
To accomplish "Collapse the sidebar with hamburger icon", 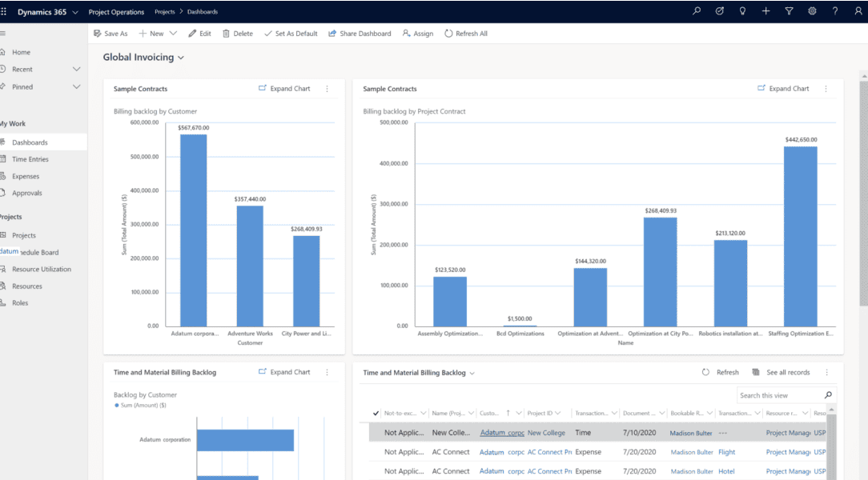I will pyautogui.click(x=2, y=33).
